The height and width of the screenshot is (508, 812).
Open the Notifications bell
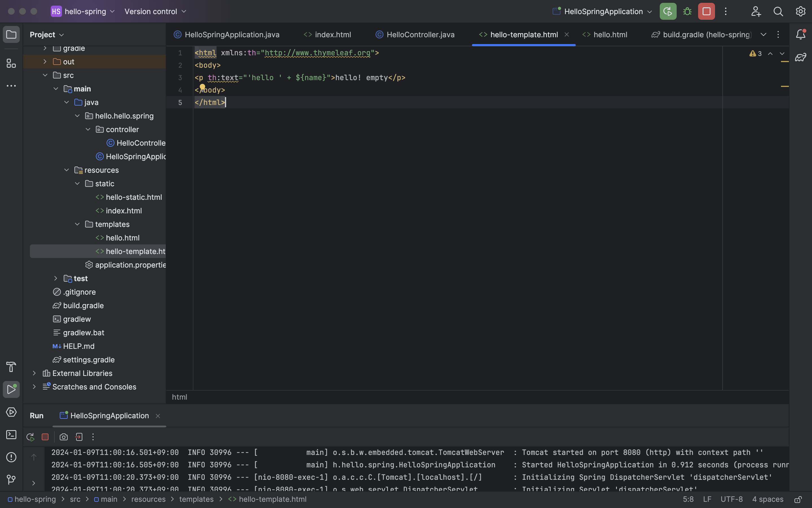click(801, 34)
